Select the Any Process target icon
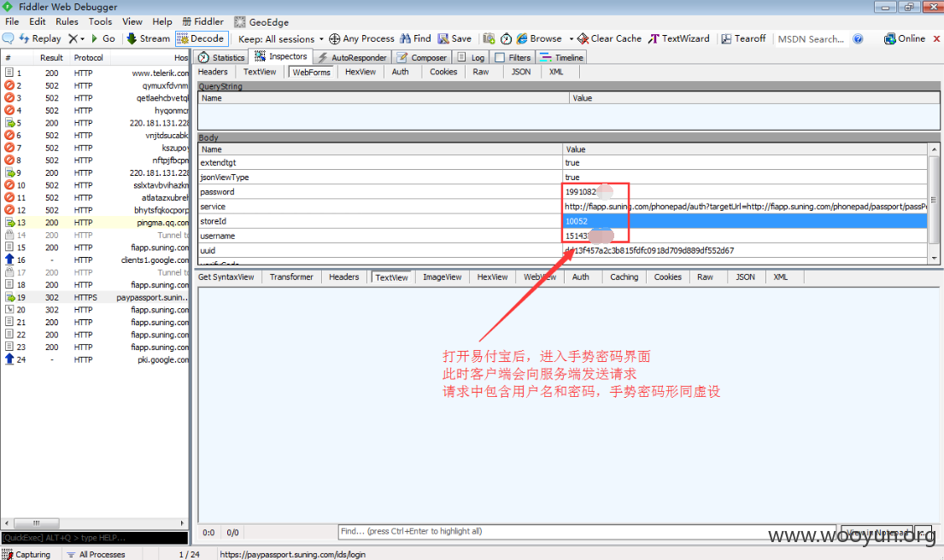The image size is (944, 560). [x=335, y=38]
